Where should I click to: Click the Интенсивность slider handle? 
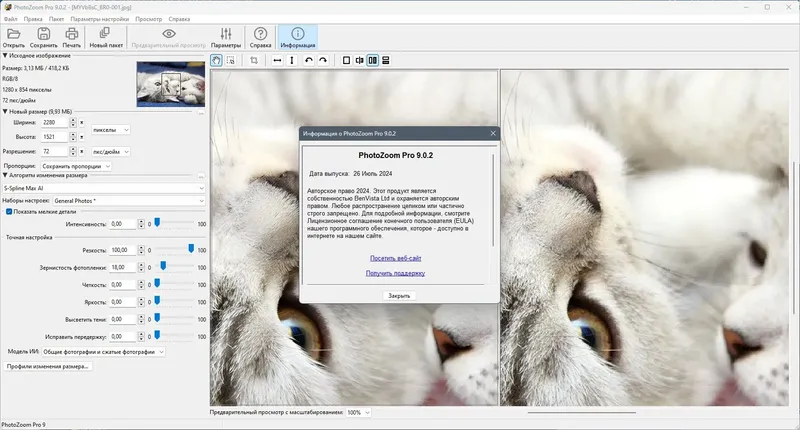tap(157, 222)
